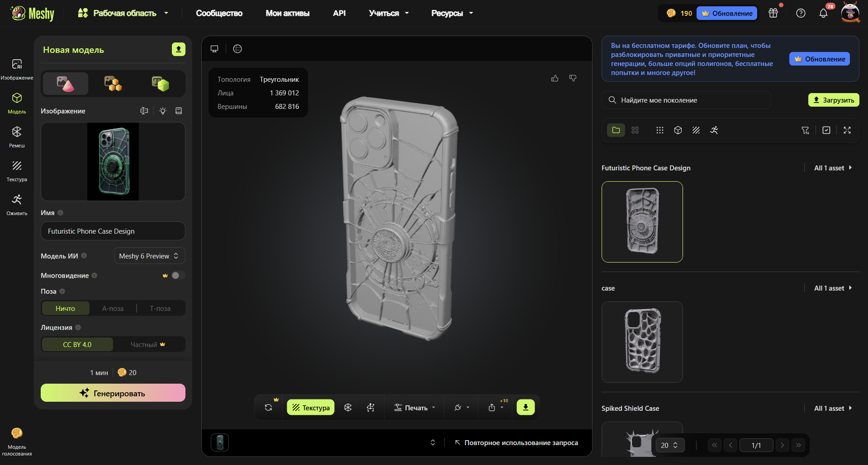Screen dimensions: 868x465
Task: Click the Имя input with Futuristic Phone Case Design
Action: point(113,231)
